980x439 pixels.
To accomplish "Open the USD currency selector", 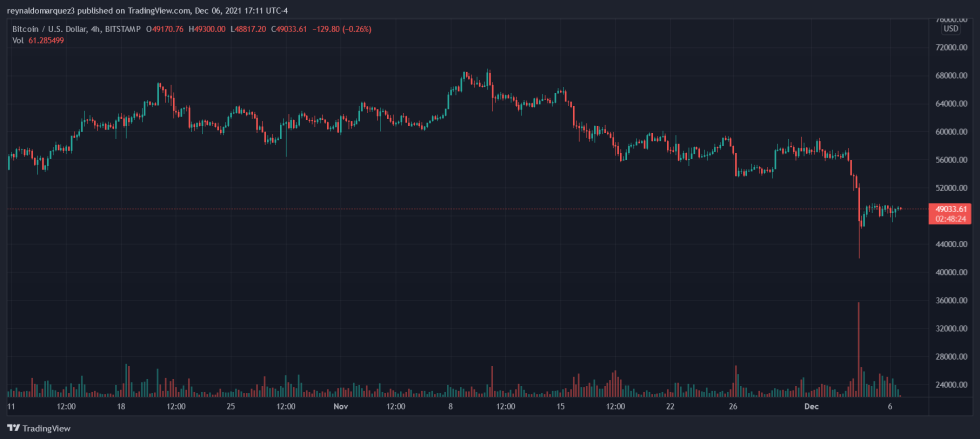I will (x=950, y=29).
